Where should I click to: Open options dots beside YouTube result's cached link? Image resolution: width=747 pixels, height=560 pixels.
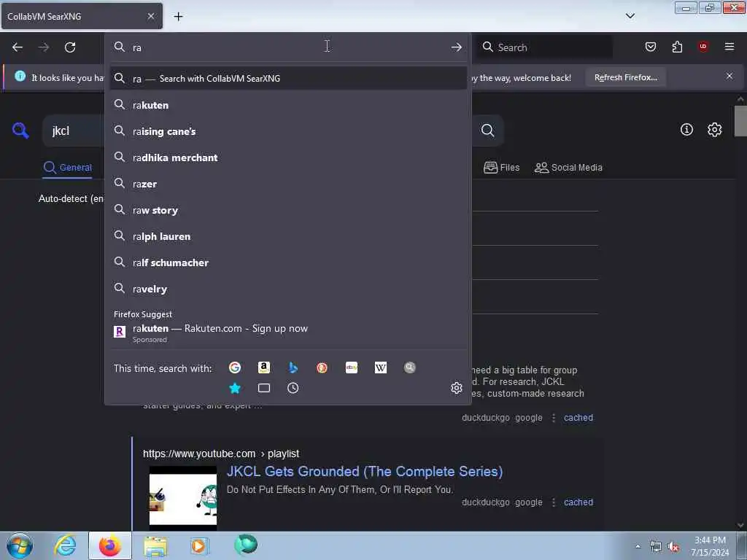554,502
